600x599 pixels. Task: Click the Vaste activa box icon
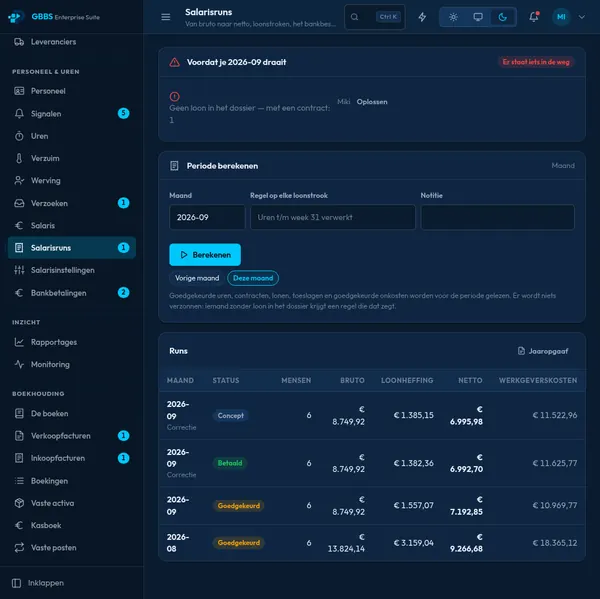coord(19,503)
